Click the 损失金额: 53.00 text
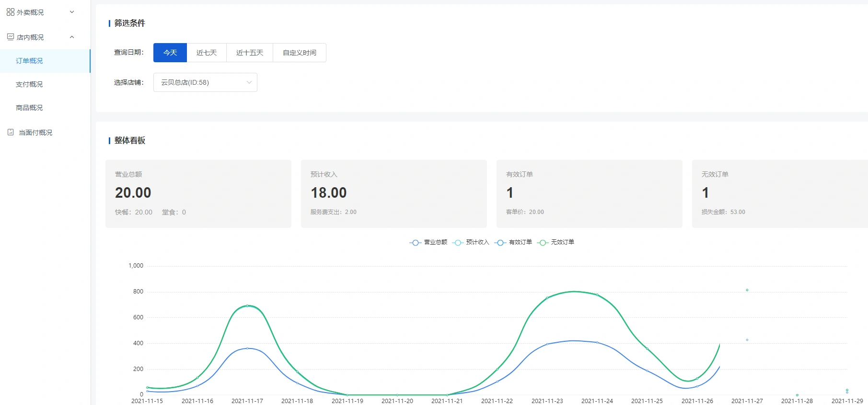The height and width of the screenshot is (405, 868). [724, 212]
